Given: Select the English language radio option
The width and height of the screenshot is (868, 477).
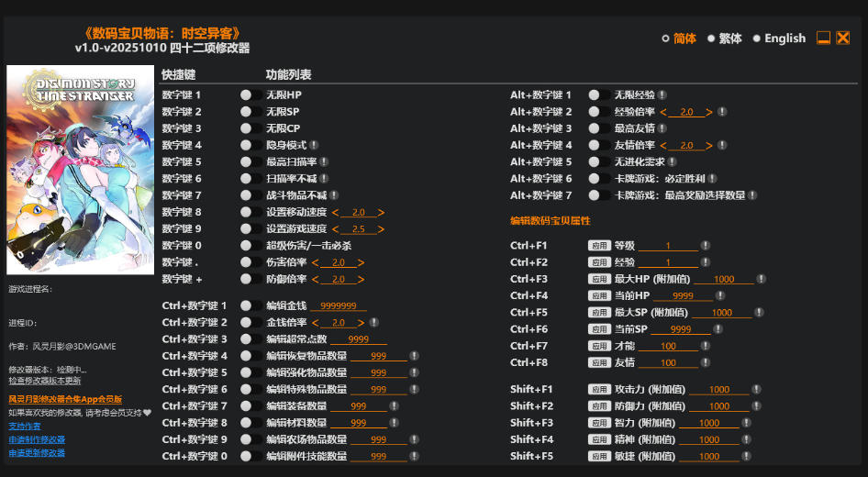Looking at the screenshot, I should 779,39.
